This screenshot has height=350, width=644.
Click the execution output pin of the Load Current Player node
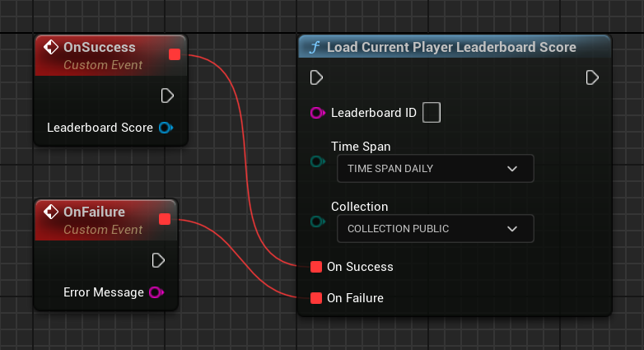592,77
